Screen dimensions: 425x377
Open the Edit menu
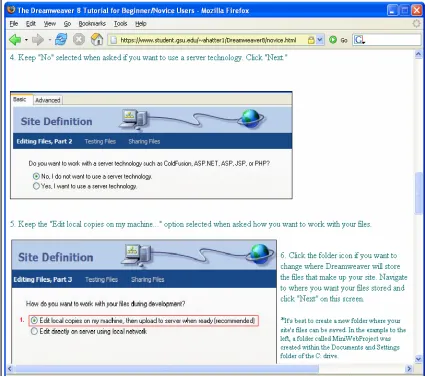click(31, 24)
